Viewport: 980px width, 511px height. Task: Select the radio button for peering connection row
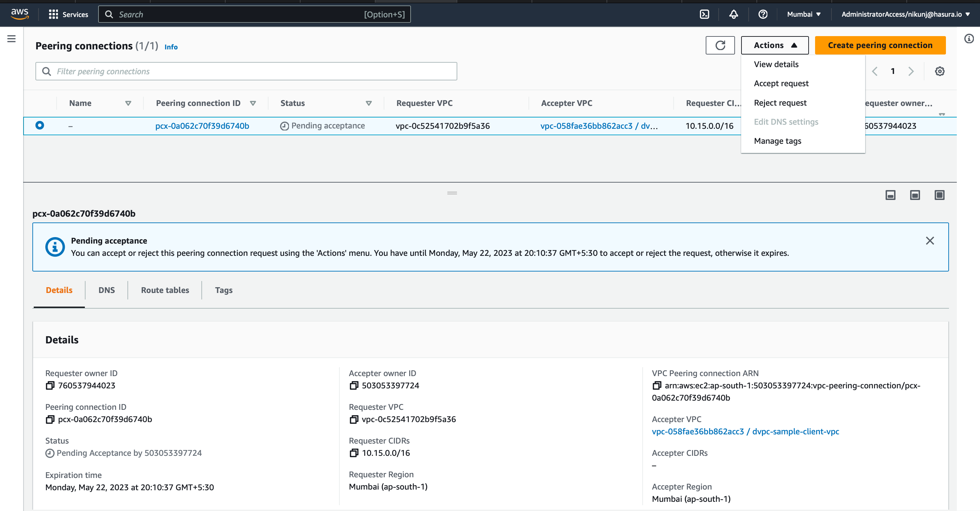coord(40,125)
